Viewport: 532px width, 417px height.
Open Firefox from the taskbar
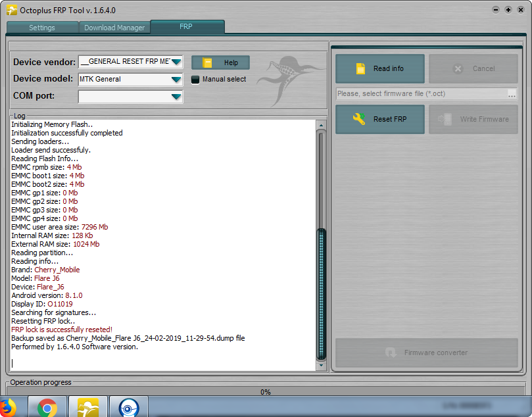7,408
